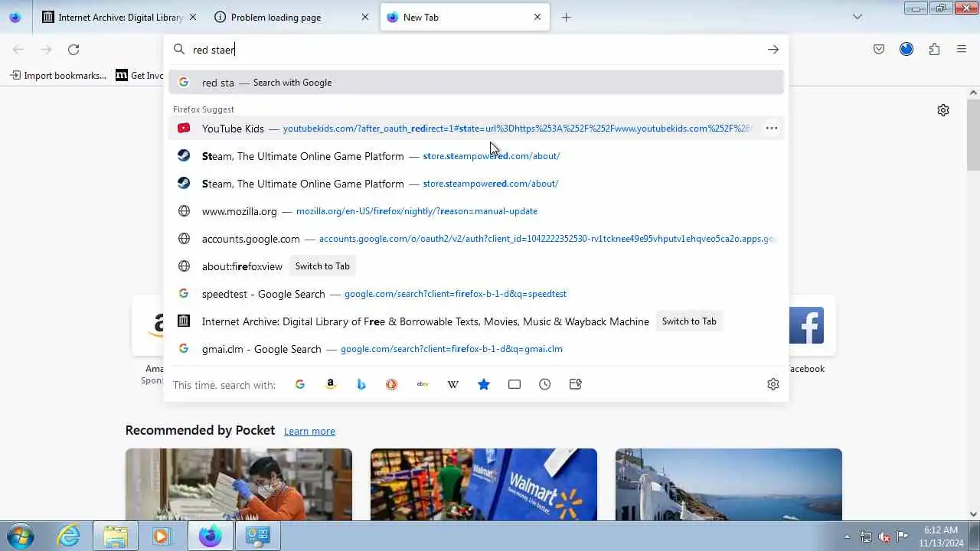The width and height of the screenshot is (980, 551).
Task: Go forward with the forward arrow
Action: coord(46,50)
